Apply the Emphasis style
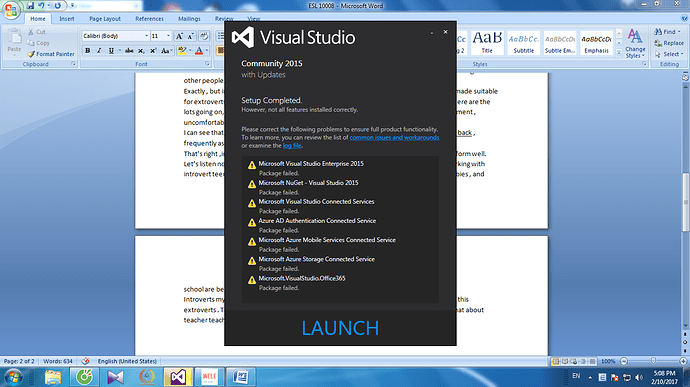The width and height of the screenshot is (690, 387). 596,43
